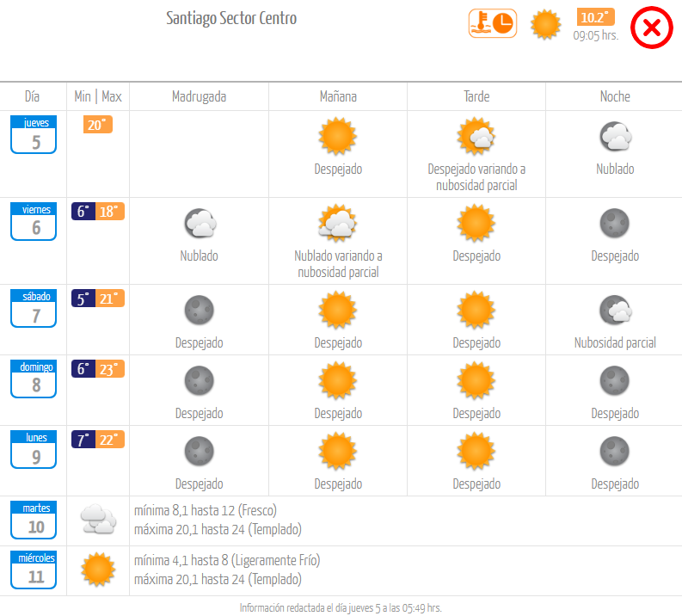Click the Día column header

[x=32, y=96]
